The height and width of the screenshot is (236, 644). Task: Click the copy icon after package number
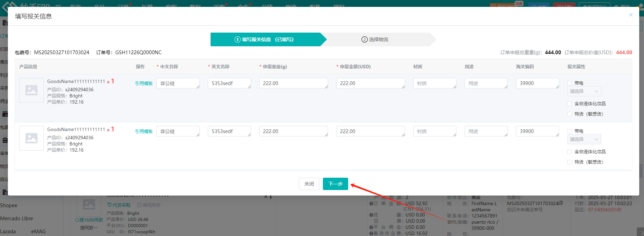[x=560, y=203]
